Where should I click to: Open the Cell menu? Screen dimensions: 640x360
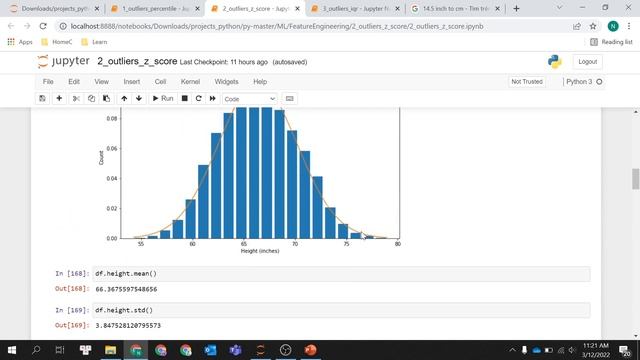(160, 82)
